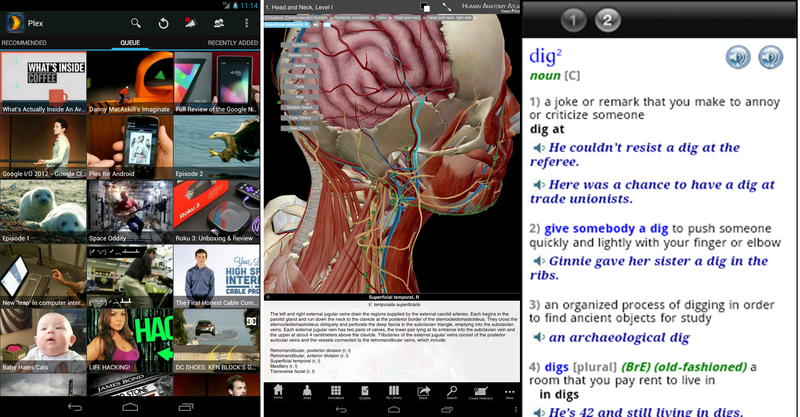Select Head and neck breadcrumb
The width and height of the screenshot is (800, 417).
pos(407,18)
